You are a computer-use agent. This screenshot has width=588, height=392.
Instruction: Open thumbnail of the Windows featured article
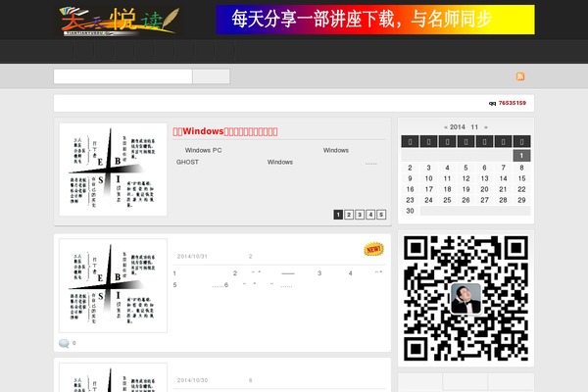coord(113,170)
